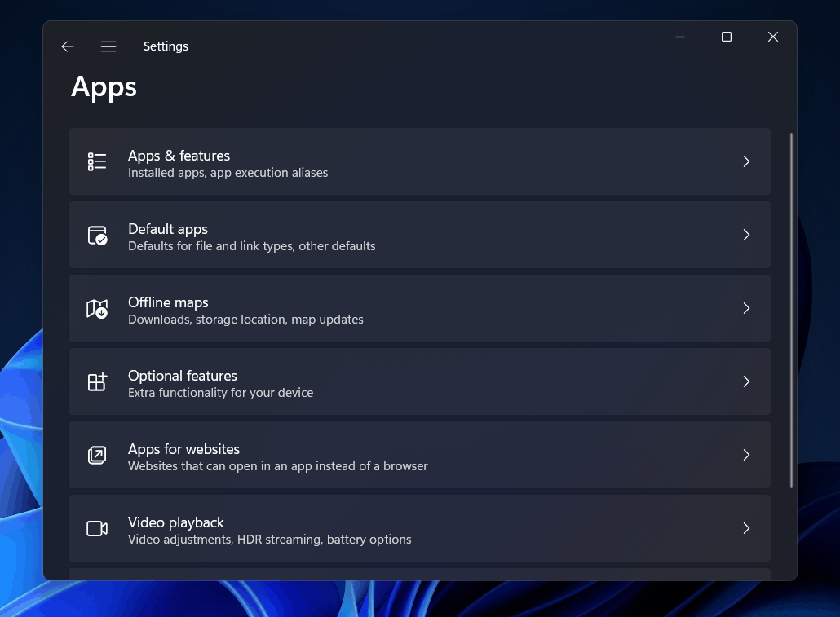Open Apps & features settings
This screenshot has height=617, width=840.
tap(420, 161)
